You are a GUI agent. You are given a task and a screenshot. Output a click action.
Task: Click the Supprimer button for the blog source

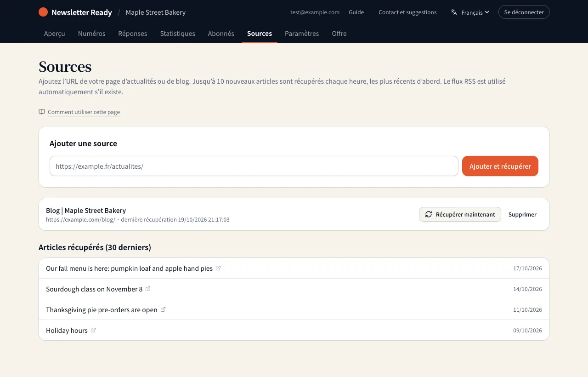tap(522, 214)
